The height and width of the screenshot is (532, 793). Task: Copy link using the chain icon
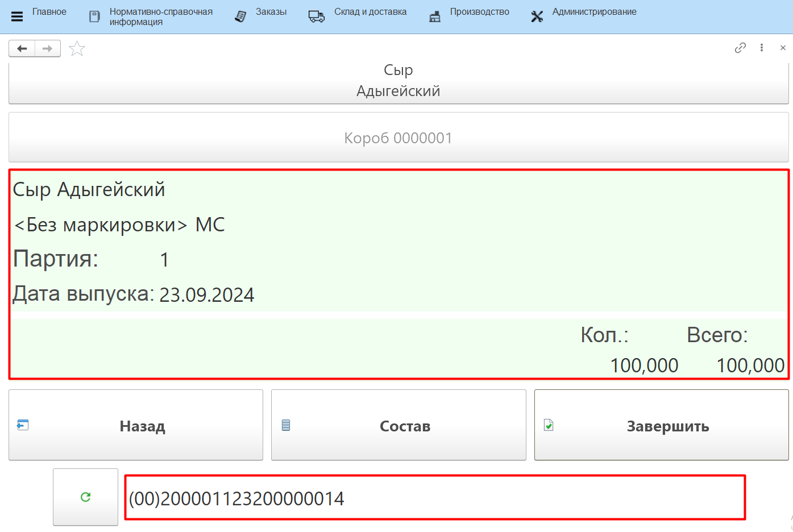[x=740, y=48]
